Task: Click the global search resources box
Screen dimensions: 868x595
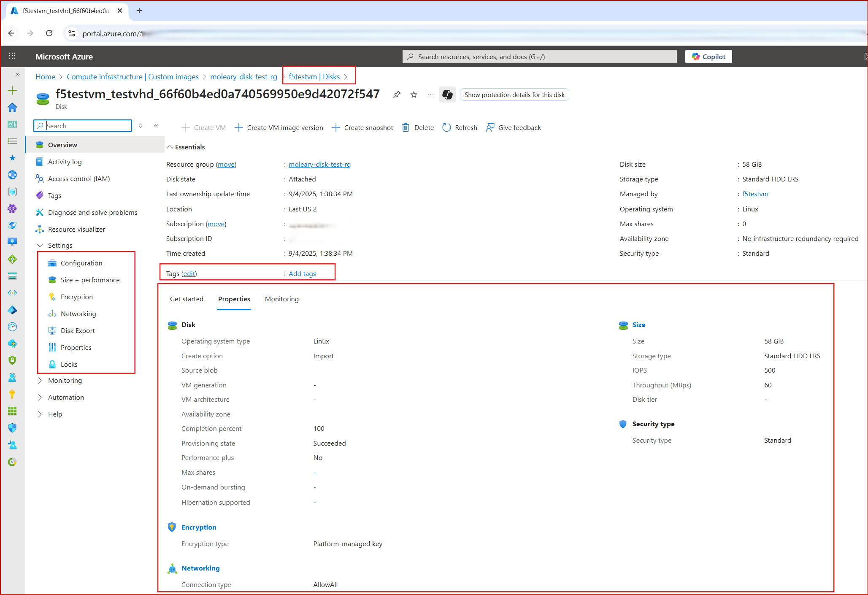Action: coord(539,57)
